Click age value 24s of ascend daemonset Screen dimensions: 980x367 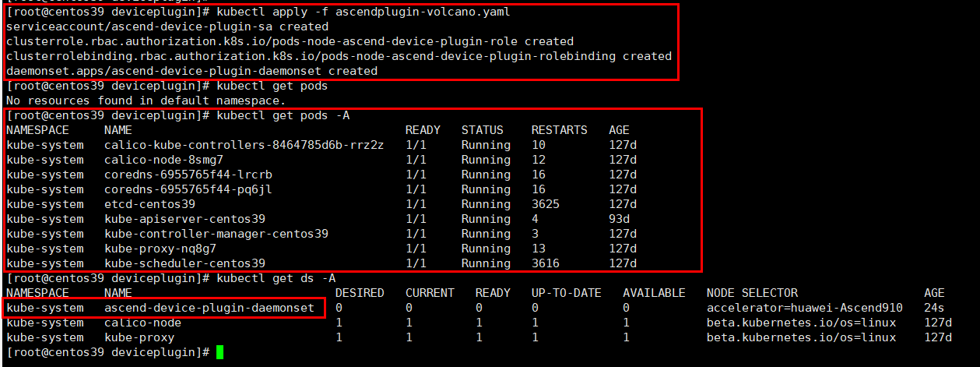coord(935,308)
